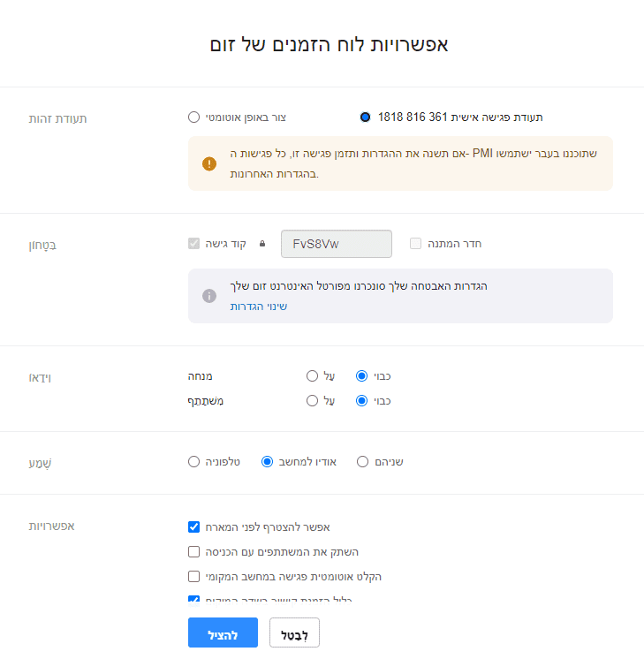Toggle allow join before host checkbox
Image resolution: width=644 pixels, height=659 pixels.
click(x=194, y=527)
